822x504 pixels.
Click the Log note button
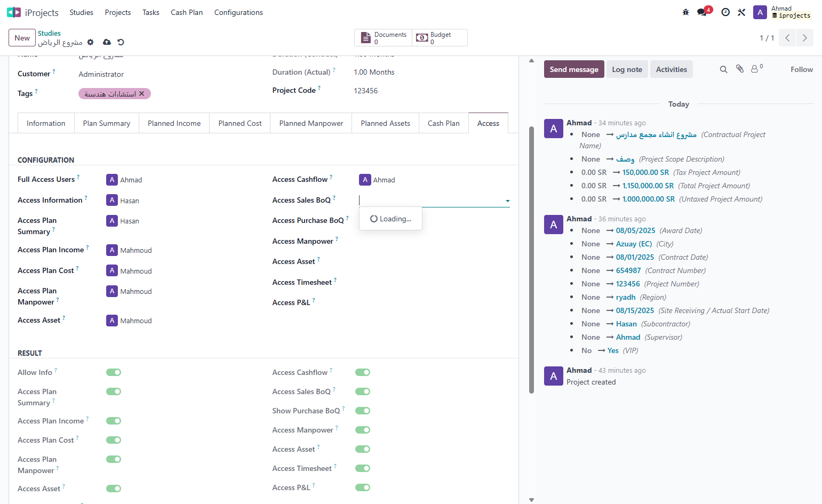tap(627, 69)
